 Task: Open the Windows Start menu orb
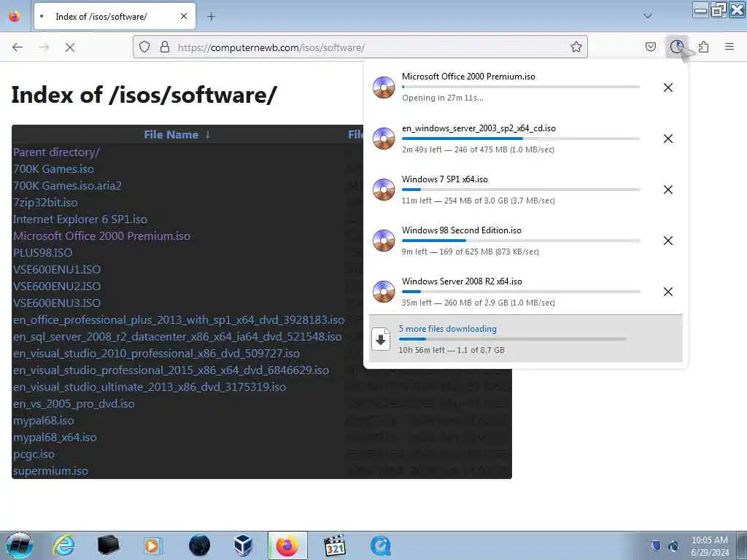(x=20, y=545)
